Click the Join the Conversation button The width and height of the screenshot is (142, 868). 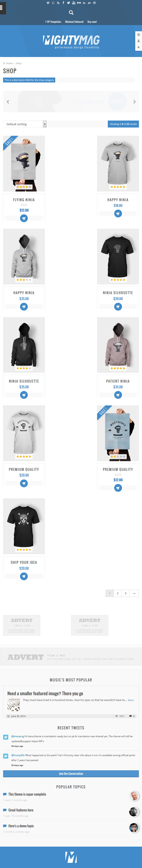tap(71, 774)
